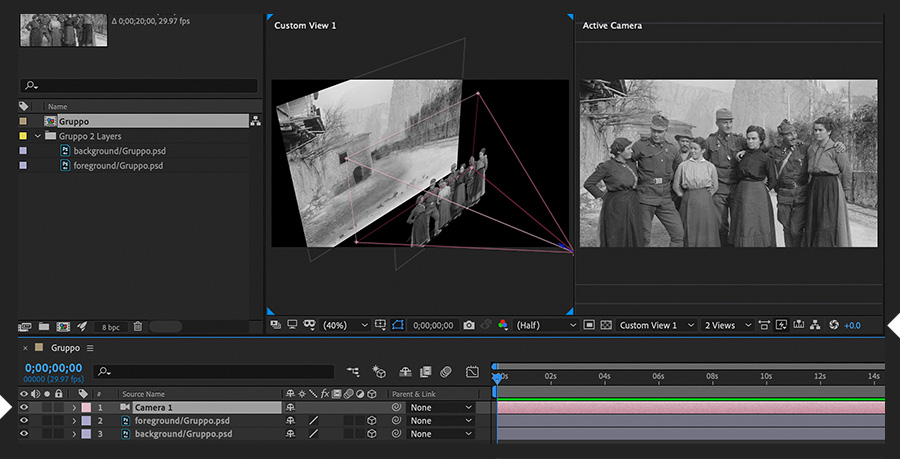Select the Gruppo composition in the Project panel
Viewport: 900px width, 459px height.
point(75,121)
